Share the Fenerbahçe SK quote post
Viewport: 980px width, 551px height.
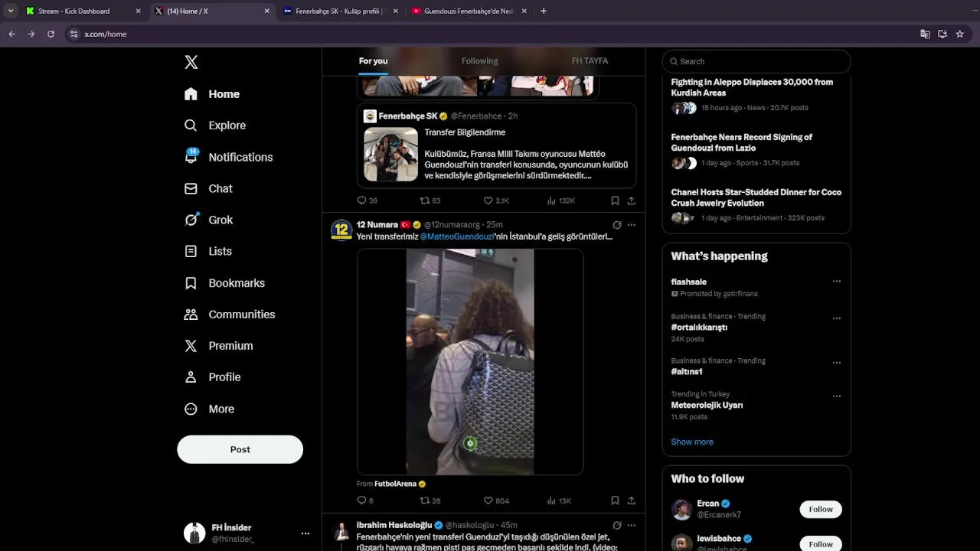pyautogui.click(x=632, y=201)
